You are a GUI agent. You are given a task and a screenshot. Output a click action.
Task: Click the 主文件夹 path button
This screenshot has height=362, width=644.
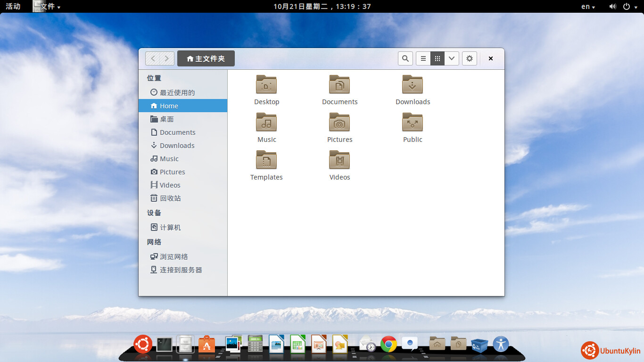pos(206,58)
